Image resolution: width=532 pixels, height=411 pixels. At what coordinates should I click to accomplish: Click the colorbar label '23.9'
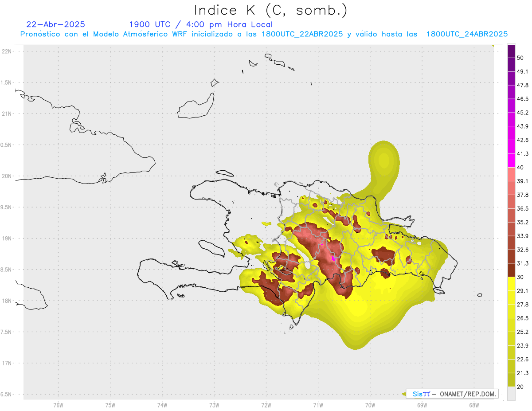pyautogui.click(x=523, y=345)
